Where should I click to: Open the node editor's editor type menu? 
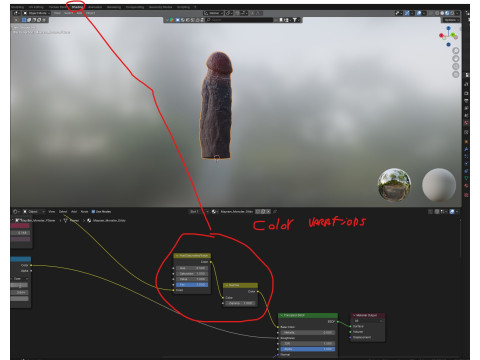[16, 212]
